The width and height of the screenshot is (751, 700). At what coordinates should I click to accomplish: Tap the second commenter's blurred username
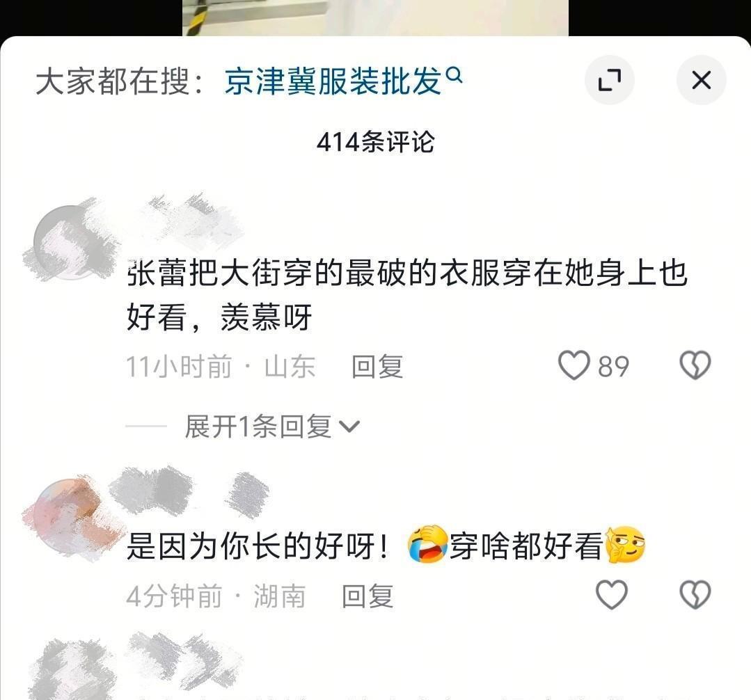click(x=189, y=491)
